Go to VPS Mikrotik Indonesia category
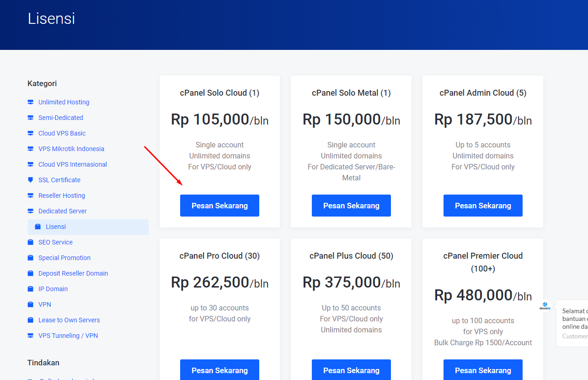This screenshot has width=588, height=380. [x=71, y=149]
